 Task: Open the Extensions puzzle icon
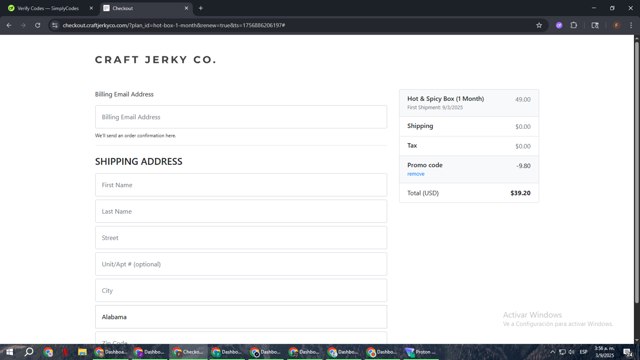coord(573,25)
